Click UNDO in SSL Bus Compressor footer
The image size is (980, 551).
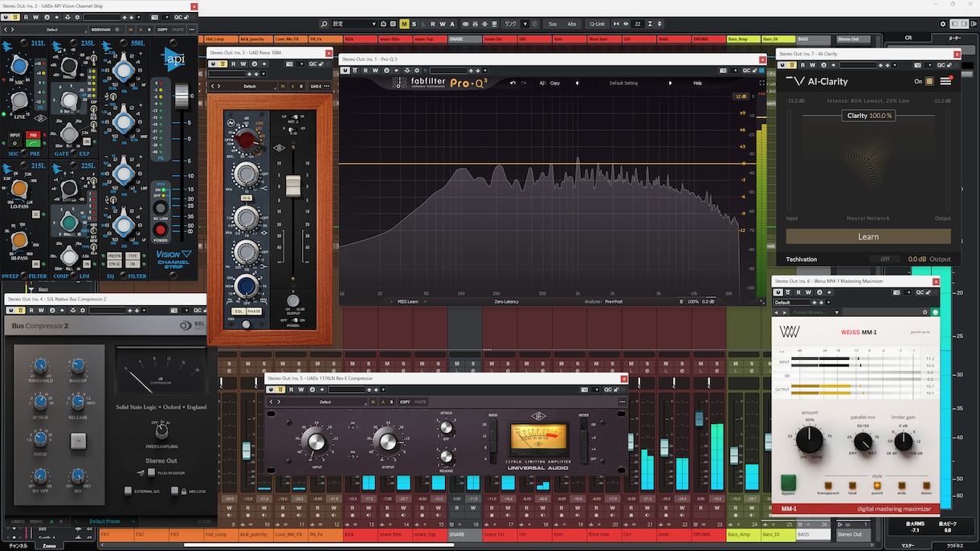click(17, 521)
